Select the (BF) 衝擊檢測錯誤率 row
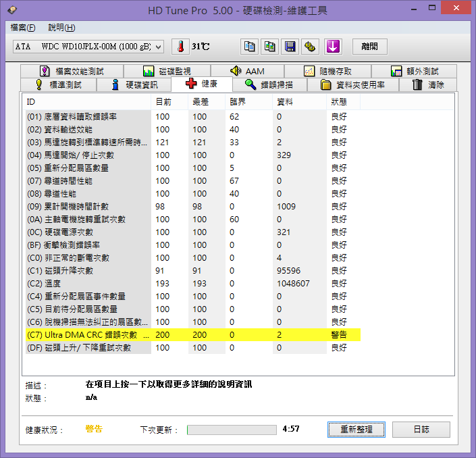Image resolution: width=476 pixels, height=458 pixels. click(x=193, y=245)
